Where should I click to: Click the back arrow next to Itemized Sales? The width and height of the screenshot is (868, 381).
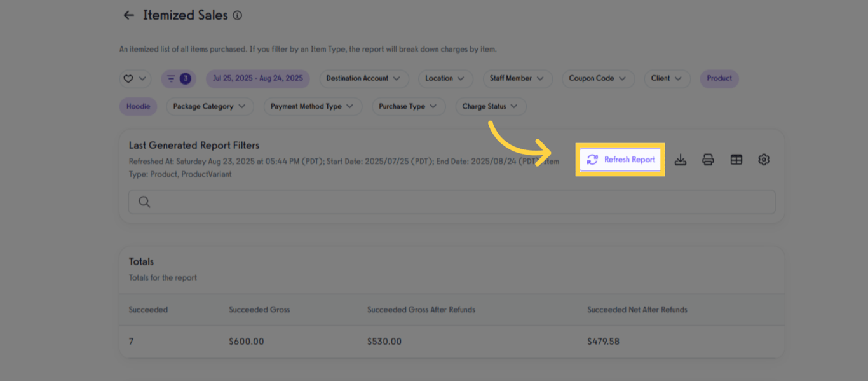pos(128,15)
